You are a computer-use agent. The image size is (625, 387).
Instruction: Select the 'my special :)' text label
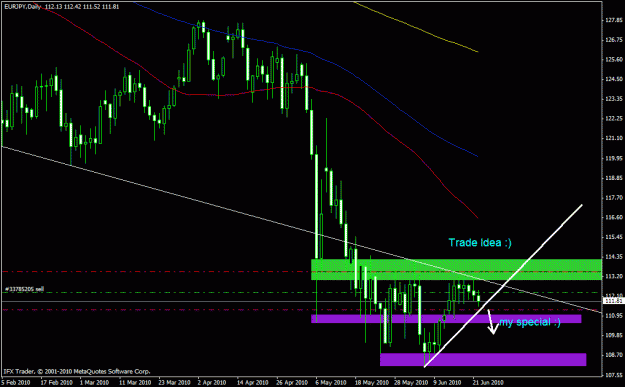pos(530,322)
